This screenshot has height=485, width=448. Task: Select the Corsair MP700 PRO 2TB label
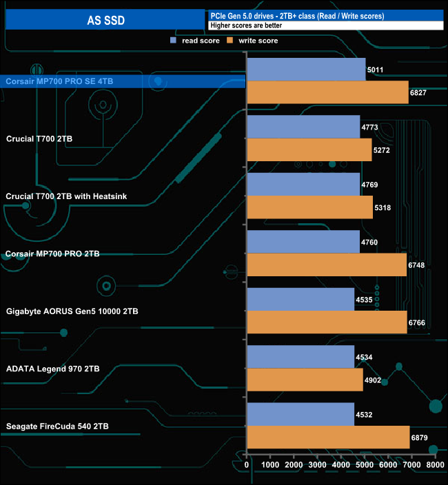tap(52, 254)
